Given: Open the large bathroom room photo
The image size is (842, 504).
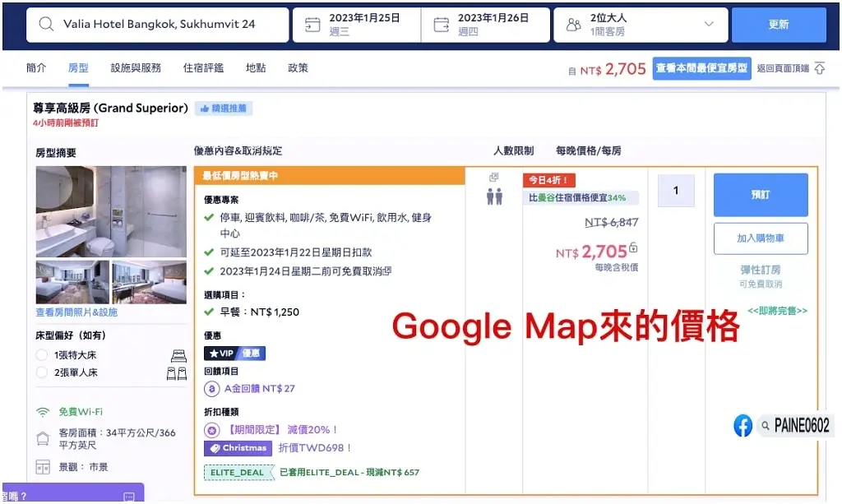Looking at the screenshot, I should [111, 211].
